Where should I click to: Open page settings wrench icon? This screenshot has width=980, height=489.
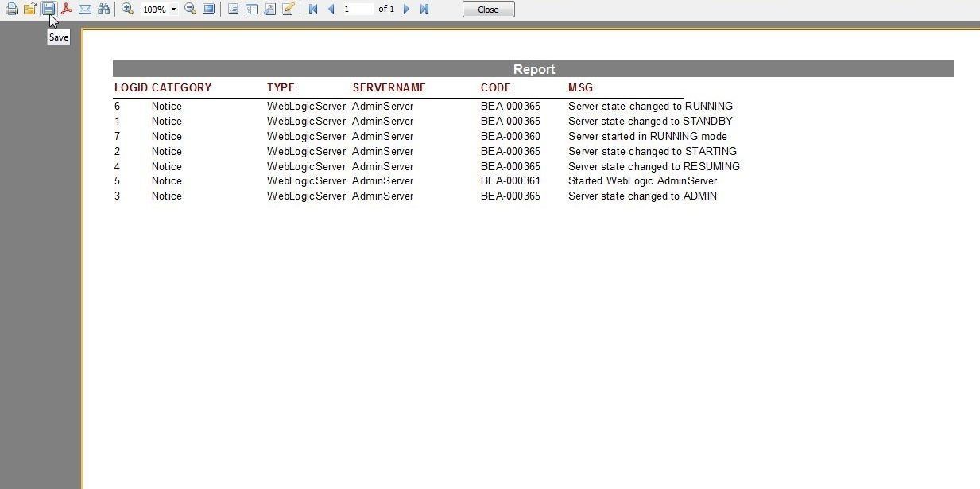click(269, 10)
